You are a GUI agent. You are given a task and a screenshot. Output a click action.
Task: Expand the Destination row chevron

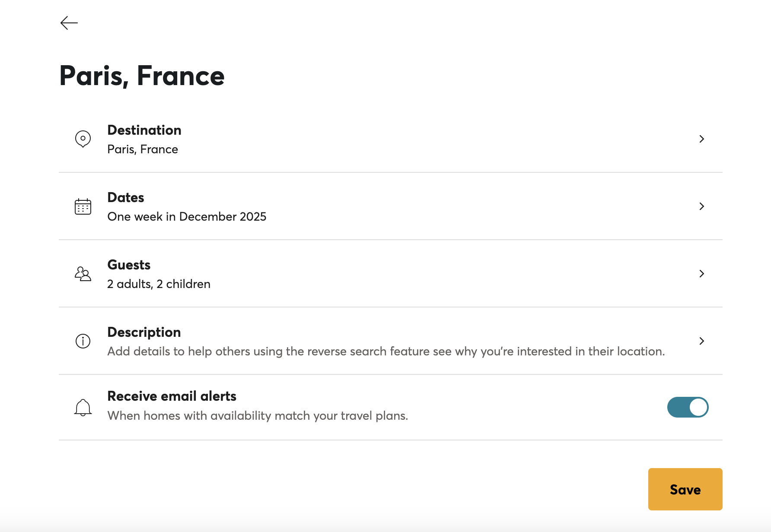[701, 139]
